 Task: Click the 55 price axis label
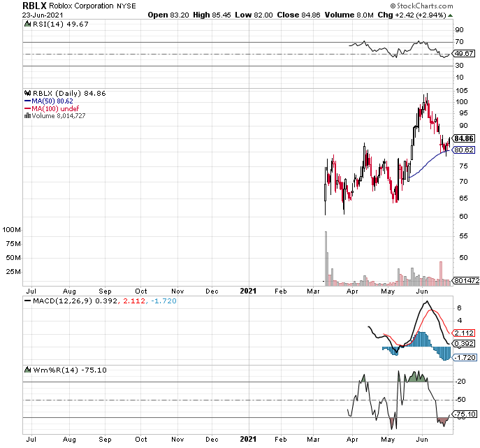pos(463,236)
